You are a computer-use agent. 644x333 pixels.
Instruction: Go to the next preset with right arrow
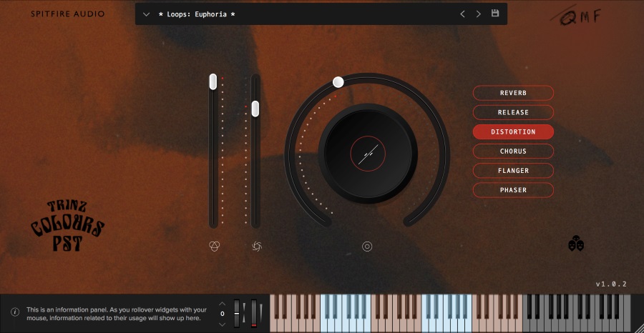(479, 14)
